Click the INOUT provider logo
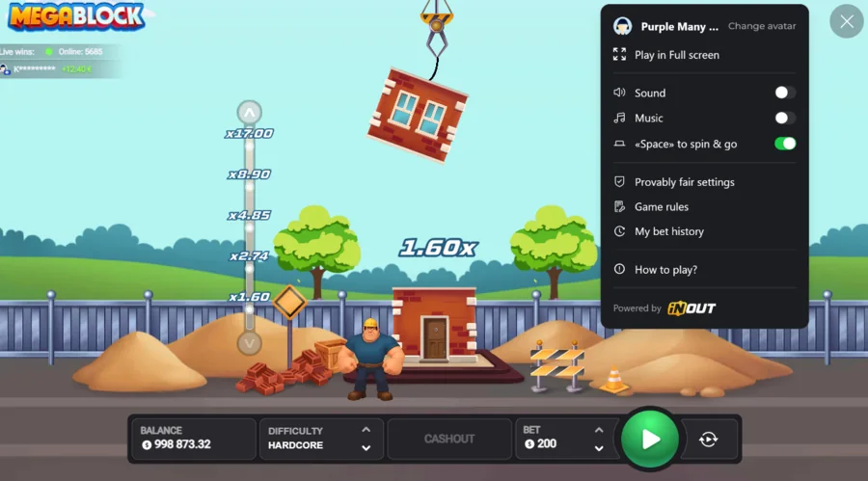Image resolution: width=868 pixels, height=481 pixels. [x=692, y=308]
